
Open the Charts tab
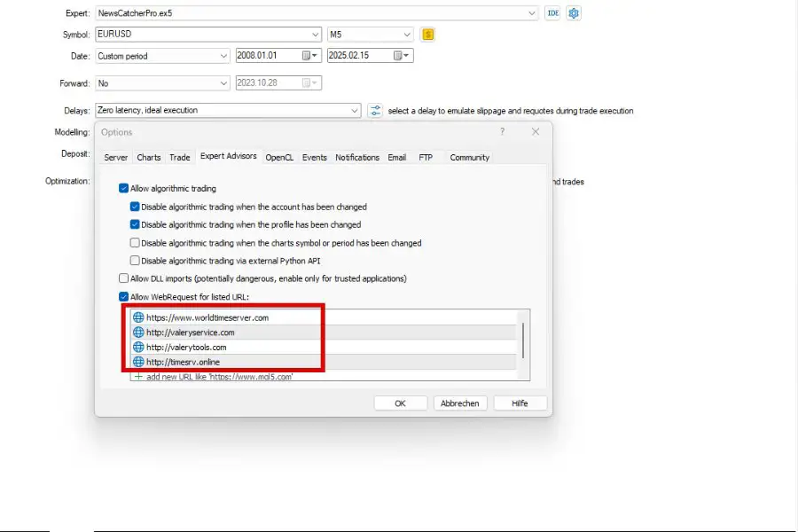pos(149,157)
